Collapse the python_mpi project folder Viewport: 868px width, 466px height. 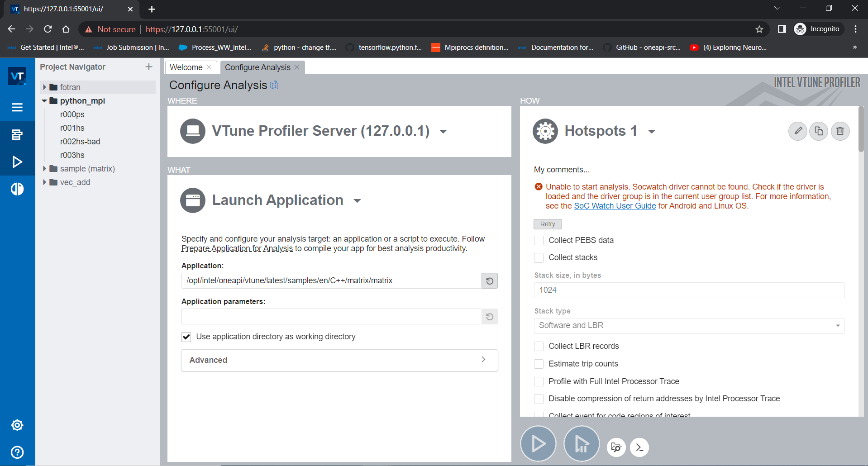click(x=44, y=101)
